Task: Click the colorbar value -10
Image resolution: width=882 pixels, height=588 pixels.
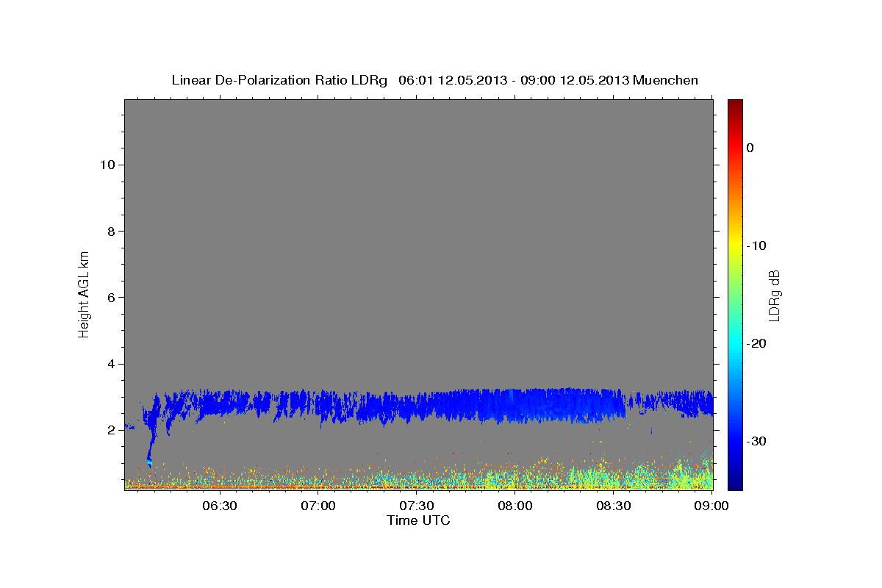Action: [756, 245]
